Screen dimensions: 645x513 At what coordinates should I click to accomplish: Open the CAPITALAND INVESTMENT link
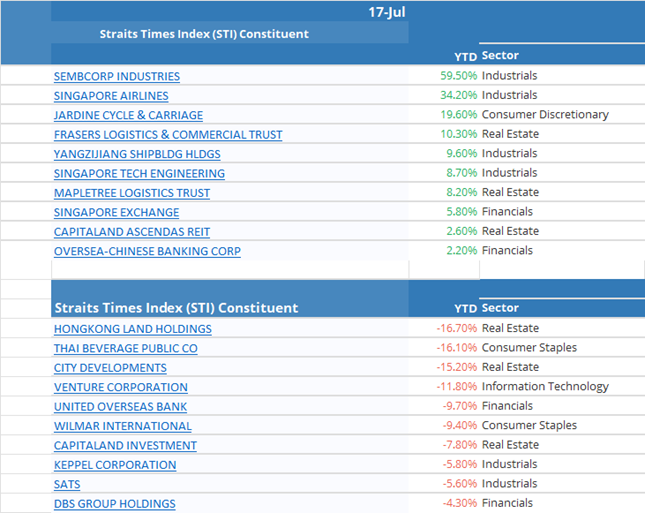(x=125, y=446)
